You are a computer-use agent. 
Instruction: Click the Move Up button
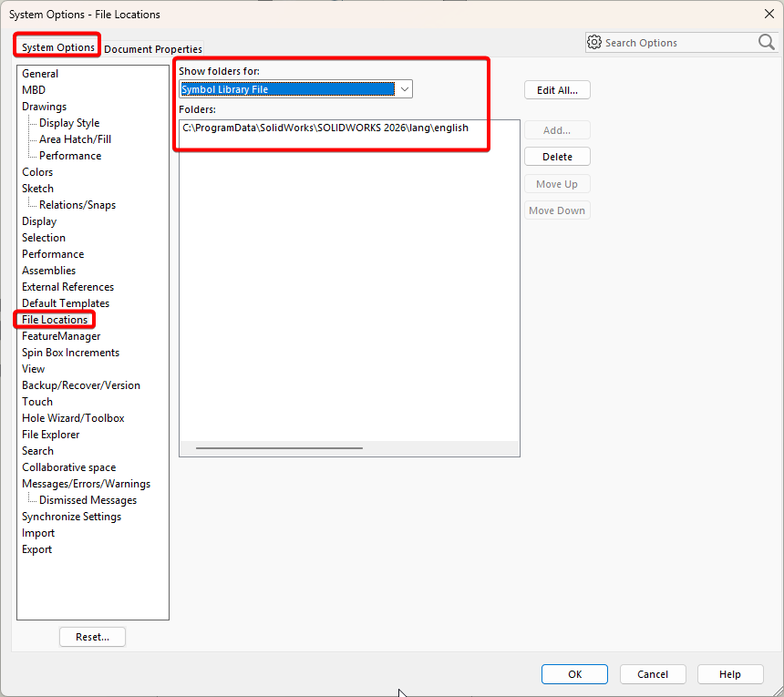pyautogui.click(x=557, y=184)
